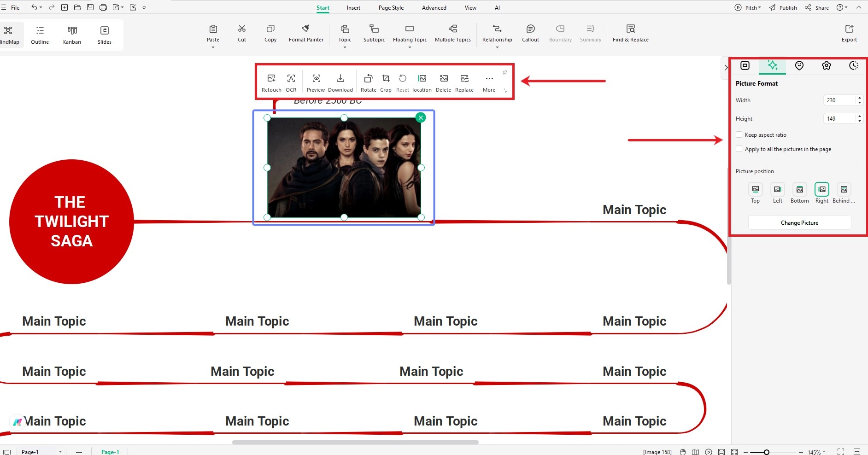Switch to the Insert tab

353,8
